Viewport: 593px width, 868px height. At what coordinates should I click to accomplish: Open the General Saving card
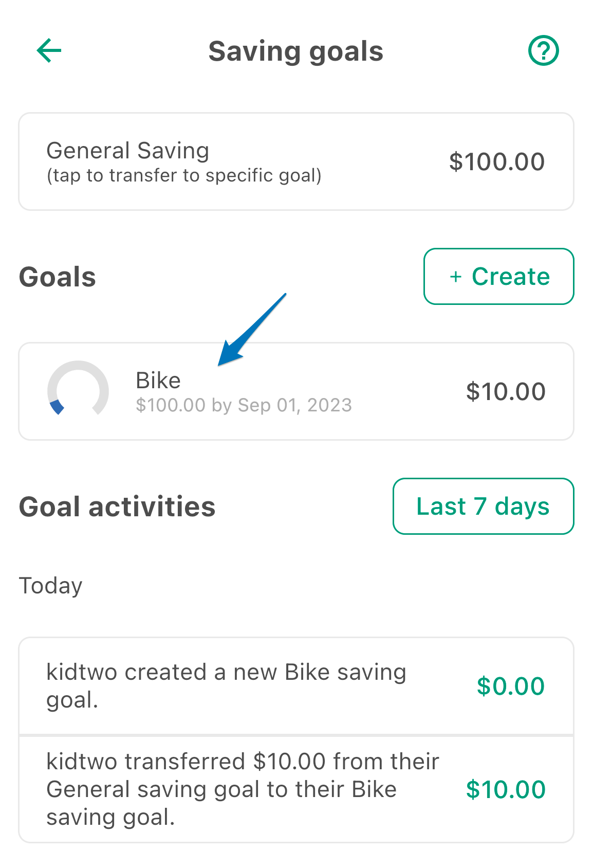click(296, 161)
